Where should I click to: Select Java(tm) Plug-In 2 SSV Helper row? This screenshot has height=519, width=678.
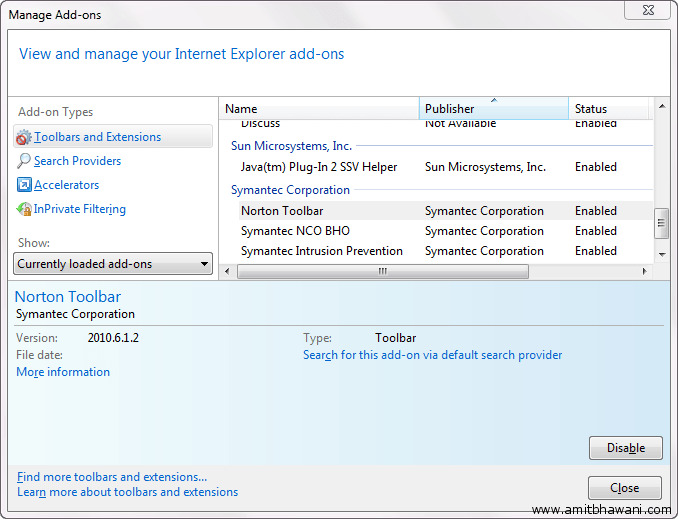tap(445, 167)
